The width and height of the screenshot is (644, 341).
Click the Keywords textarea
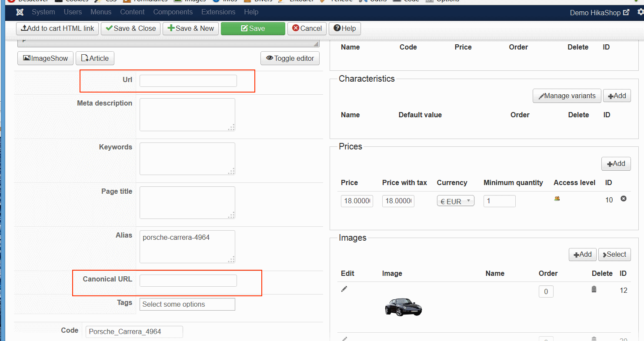(187, 159)
